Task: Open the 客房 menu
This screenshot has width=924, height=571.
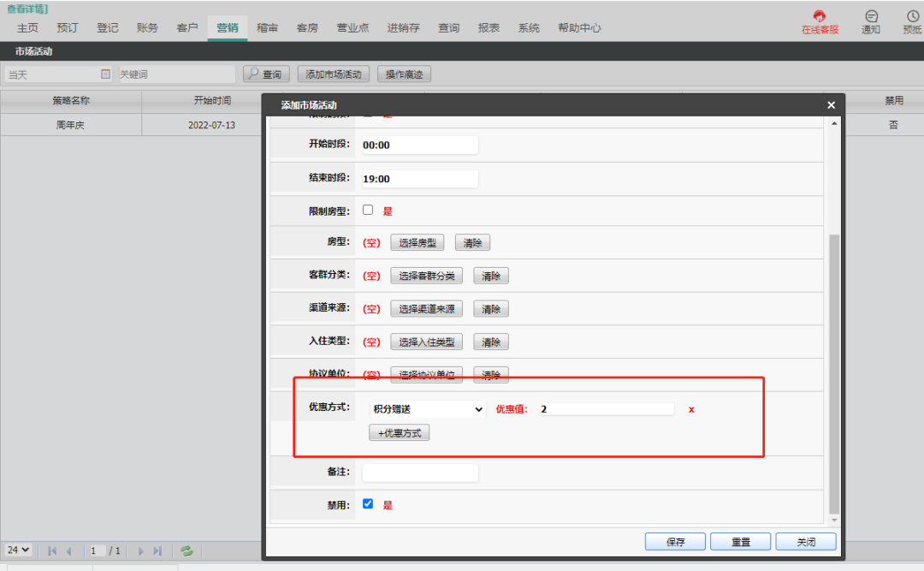Action: pos(307,27)
